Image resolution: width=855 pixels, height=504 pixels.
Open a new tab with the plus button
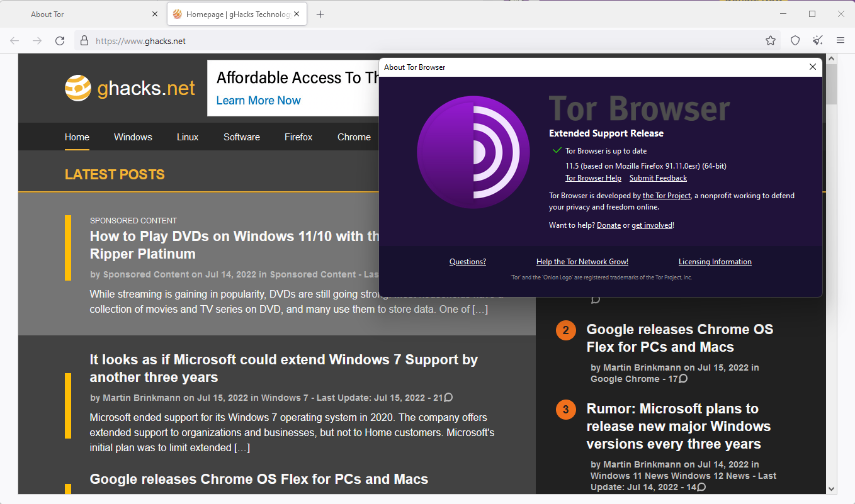(320, 14)
